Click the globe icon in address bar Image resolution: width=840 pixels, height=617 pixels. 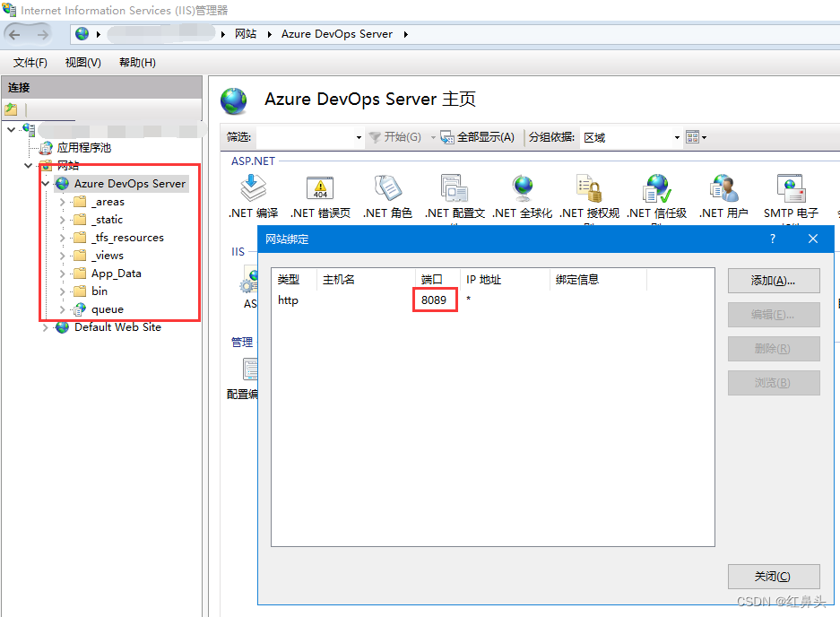pos(82,34)
